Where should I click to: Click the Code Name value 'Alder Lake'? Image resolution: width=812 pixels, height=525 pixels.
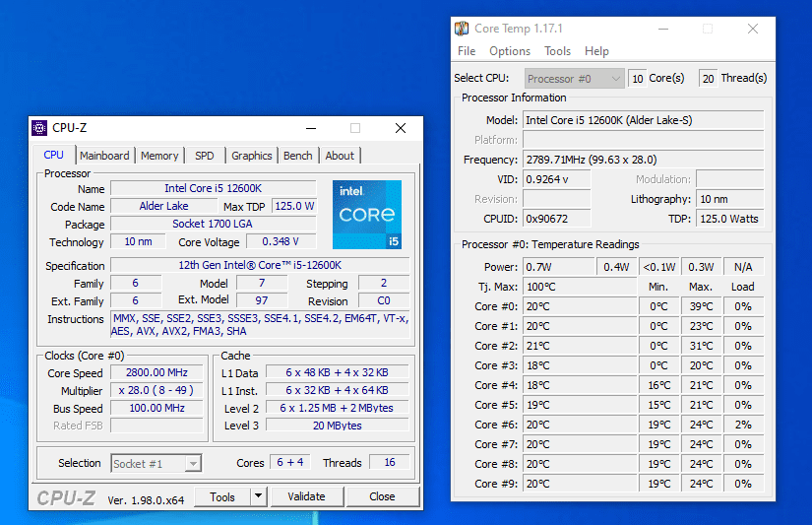pyautogui.click(x=164, y=206)
